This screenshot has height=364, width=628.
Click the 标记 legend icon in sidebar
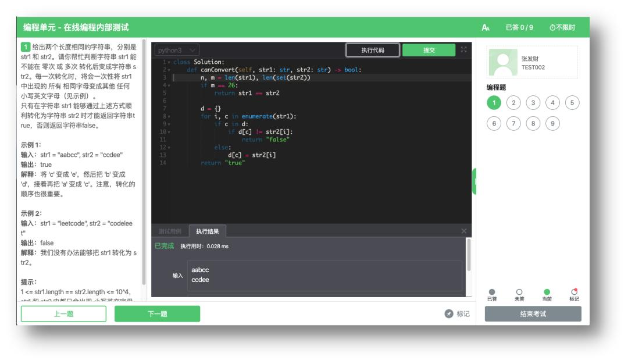point(575,291)
